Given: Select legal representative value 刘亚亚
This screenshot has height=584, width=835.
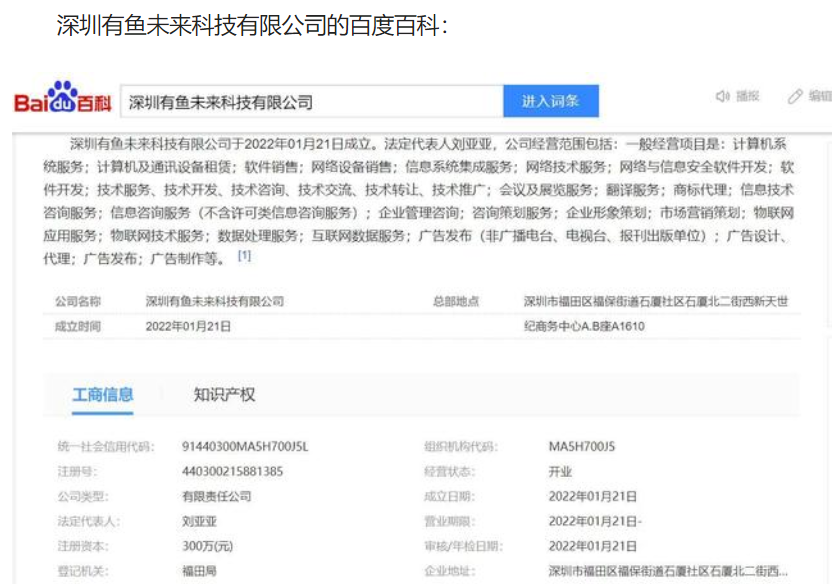Looking at the screenshot, I should point(199,521).
